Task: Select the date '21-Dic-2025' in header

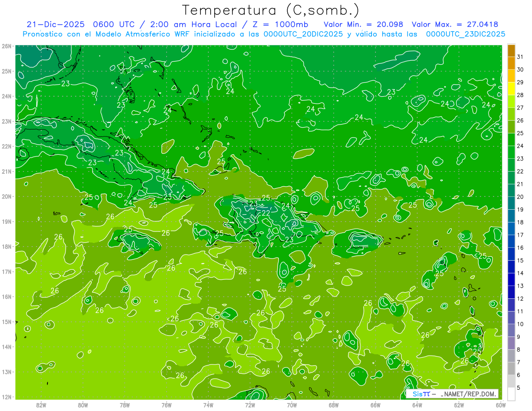Action: tap(55, 24)
